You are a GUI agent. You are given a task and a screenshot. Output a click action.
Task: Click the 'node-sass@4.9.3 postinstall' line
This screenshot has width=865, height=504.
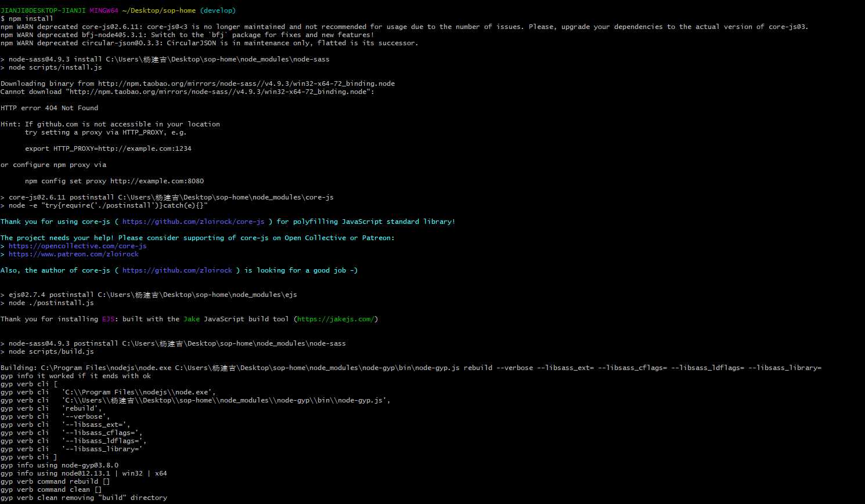point(173,343)
